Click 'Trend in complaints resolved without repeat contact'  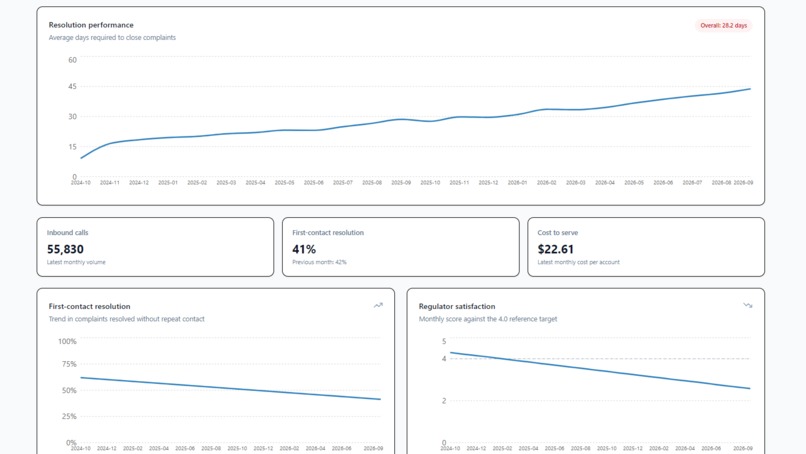[x=126, y=319]
